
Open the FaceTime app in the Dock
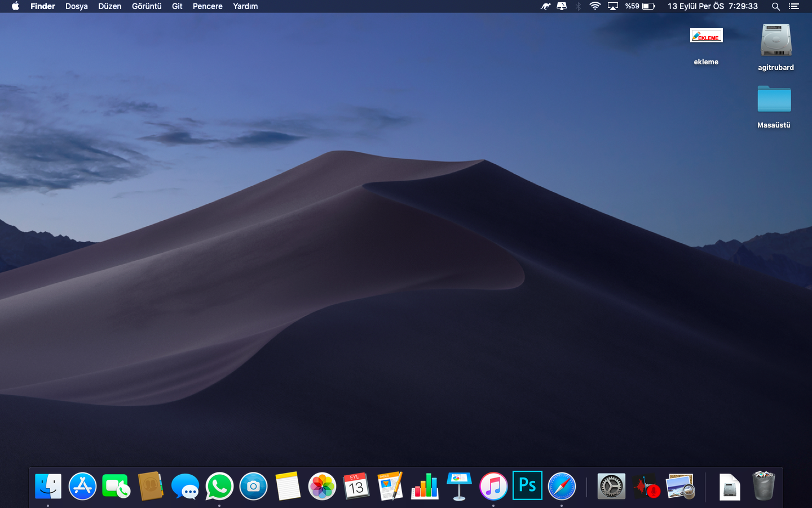pos(117,486)
